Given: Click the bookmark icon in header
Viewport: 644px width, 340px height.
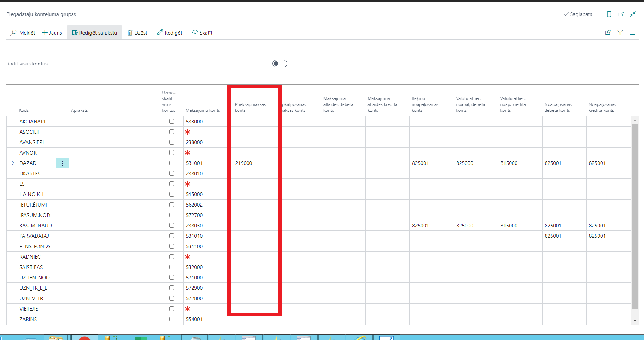Looking at the screenshot, I should click(609, 14).
